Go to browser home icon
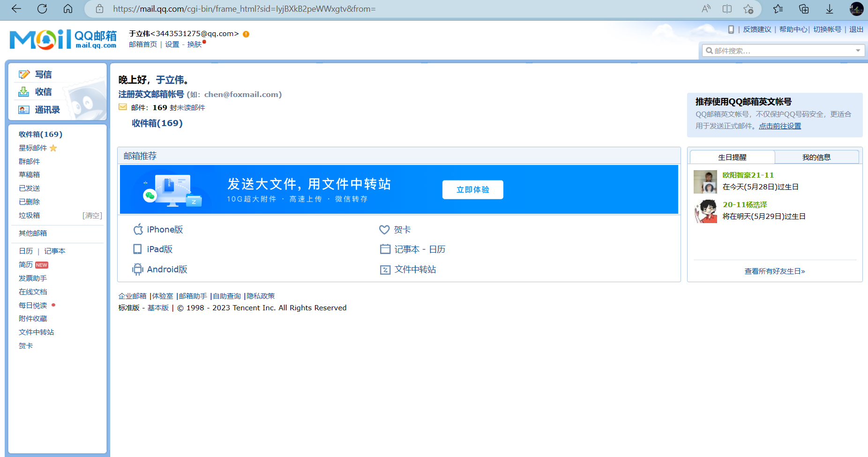Screen dimensions: 868x457 click(x=68, y=9)
